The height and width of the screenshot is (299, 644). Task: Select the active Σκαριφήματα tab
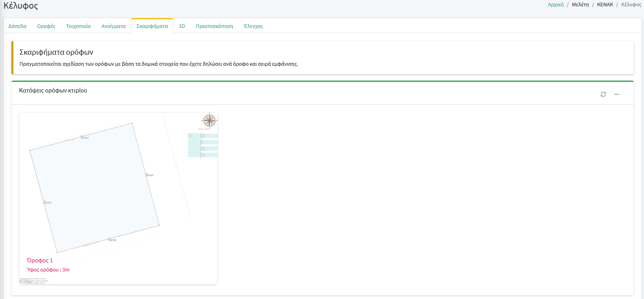tap(152, 26)
